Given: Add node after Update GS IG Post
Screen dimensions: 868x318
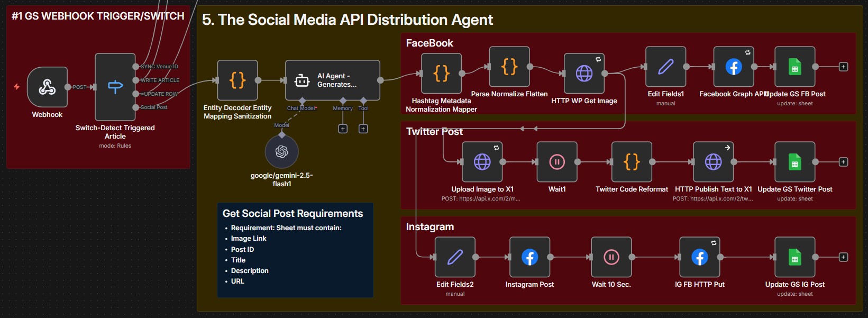Looking at the screenshot, I should click(844, 257).
